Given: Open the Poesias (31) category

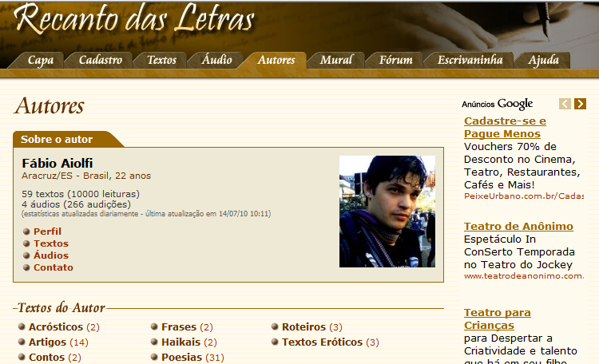Looking at the screenshot, I should [192, 357].
